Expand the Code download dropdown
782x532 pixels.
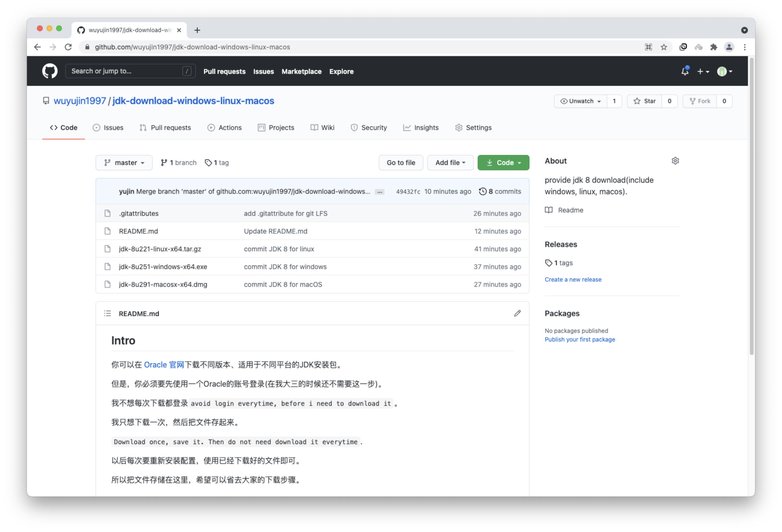point(503,162)
